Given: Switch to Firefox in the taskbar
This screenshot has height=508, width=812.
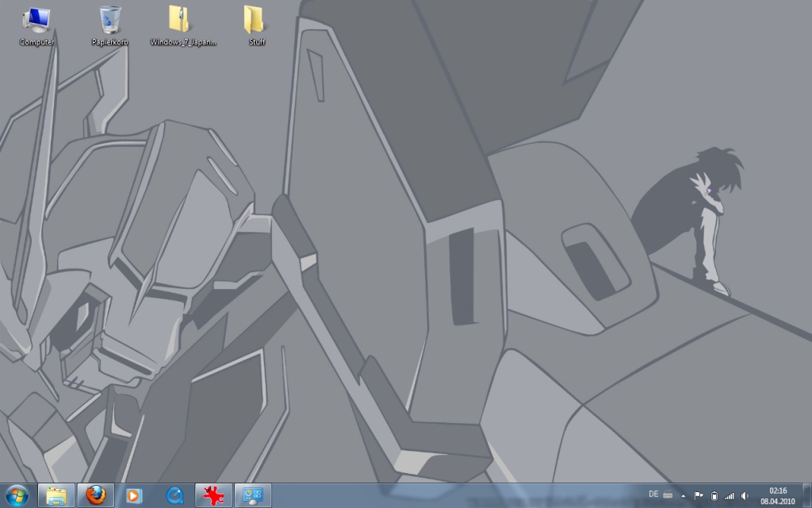Looking at the screenshot, I should coord(96,496).
